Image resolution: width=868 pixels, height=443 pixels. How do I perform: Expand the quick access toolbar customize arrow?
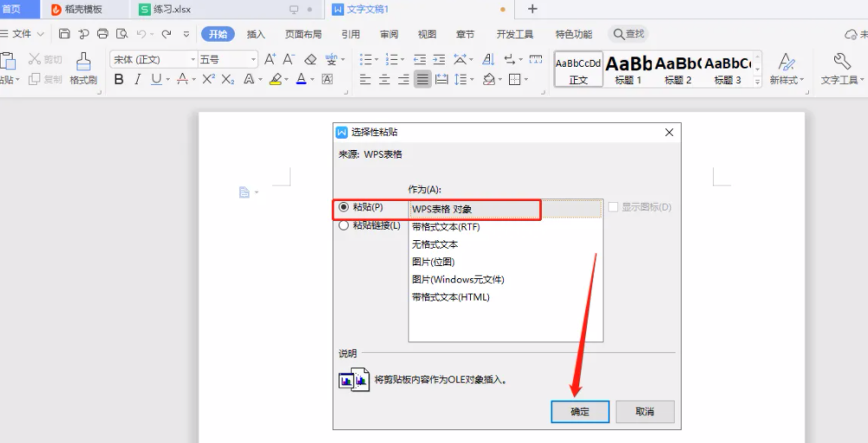(x=186, y=35)
